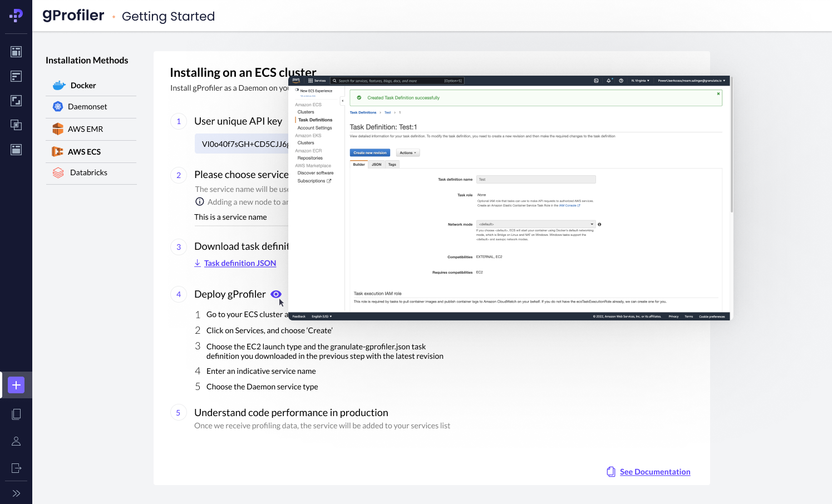The image size is (832, 504).
Task: Open the See Documentation link
Action: [654, 472]
